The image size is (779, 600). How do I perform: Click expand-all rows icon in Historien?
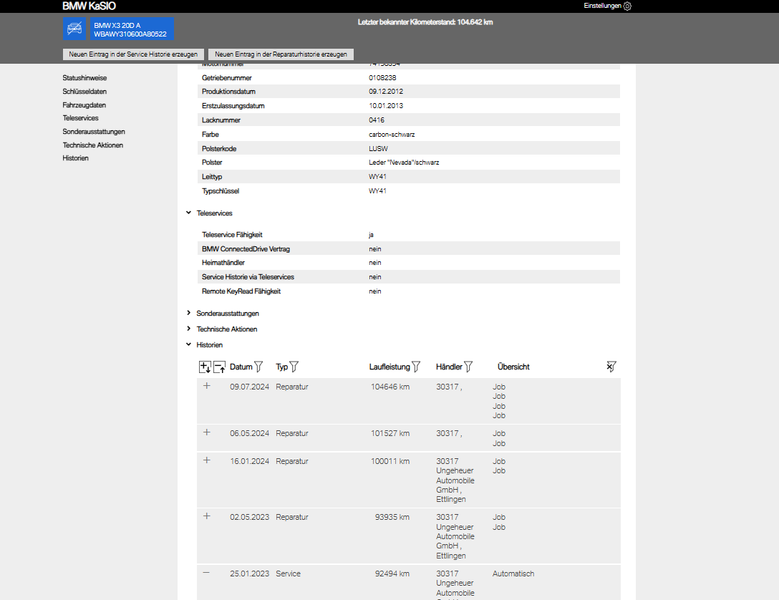(x=205, y=367)
